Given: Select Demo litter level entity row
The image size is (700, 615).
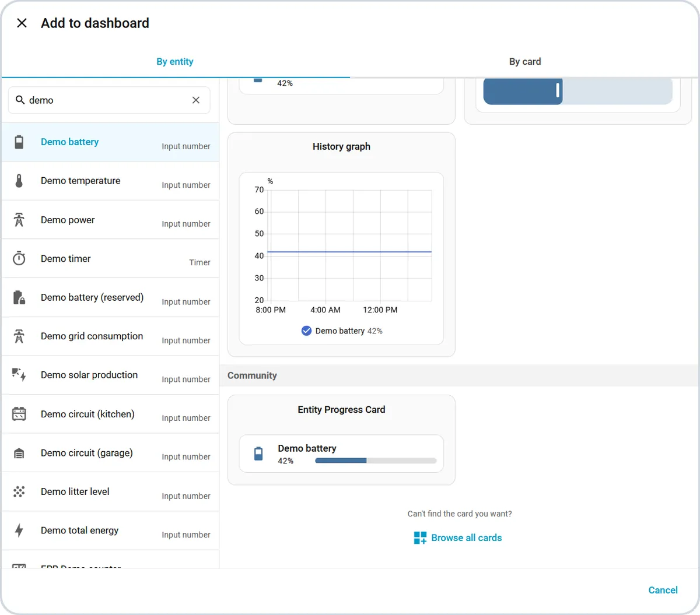Looking at the screenshot, I should [x=110, y=492].
